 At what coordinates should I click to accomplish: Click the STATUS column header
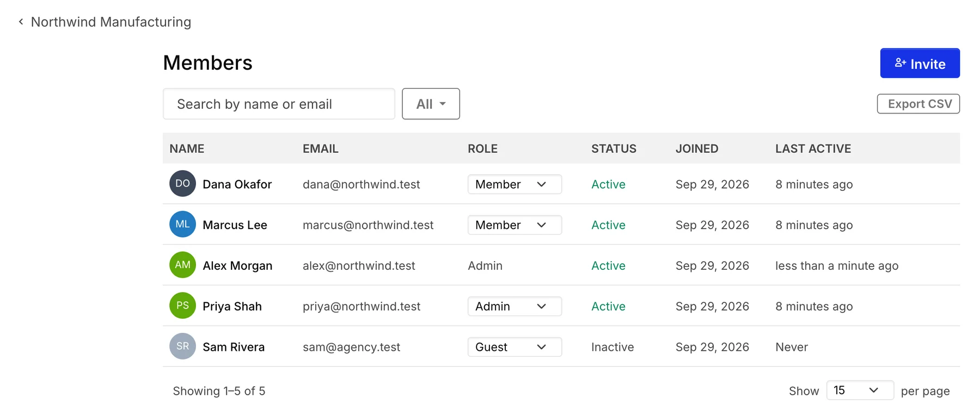tap(614, 148)
